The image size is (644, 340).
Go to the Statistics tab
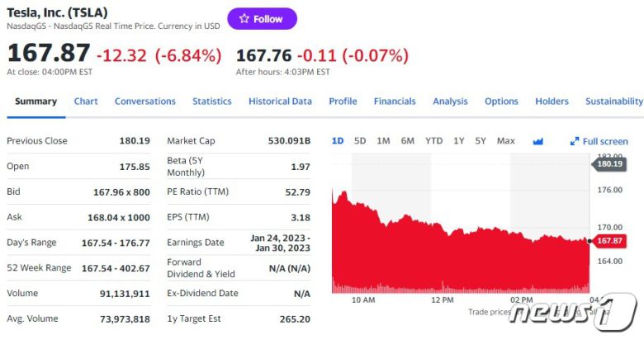[x=212, y=102]
